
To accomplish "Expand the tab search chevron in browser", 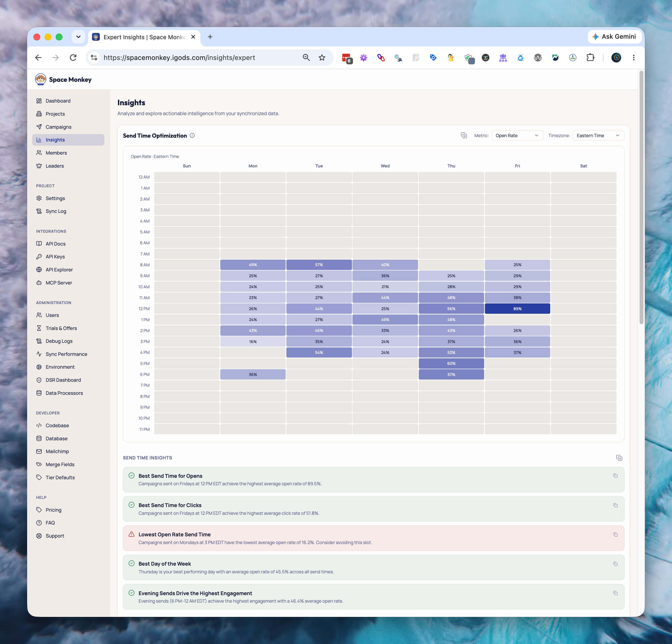I will click(78, 37).
